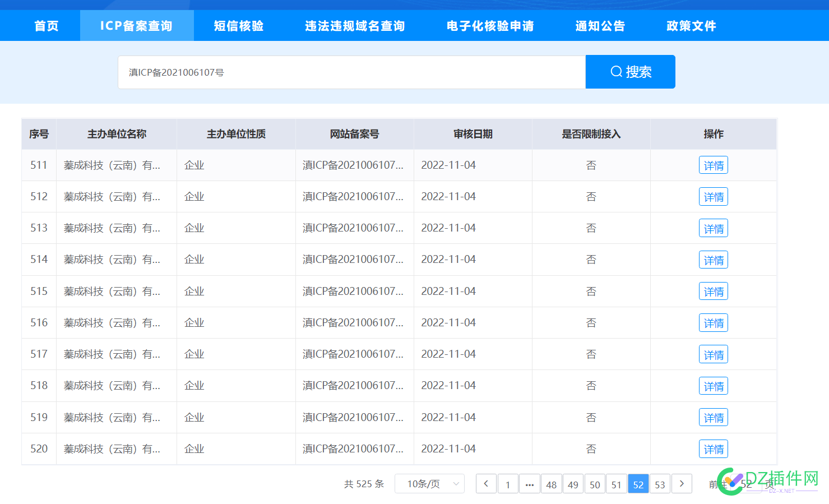The width and height of the screenshot is (829, 504).
Task: Open the ICP备案查询 tab
Action: tap(137, 26)
